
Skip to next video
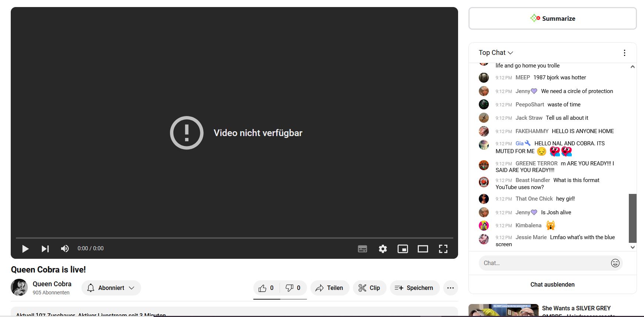click(x=45, y=249)
